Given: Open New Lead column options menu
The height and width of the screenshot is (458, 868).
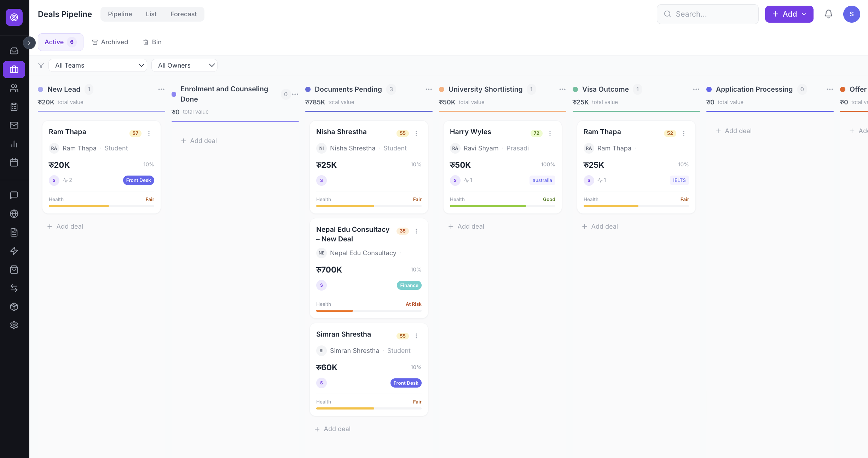Looking at the screenshot, I should (x=161, y=89).
